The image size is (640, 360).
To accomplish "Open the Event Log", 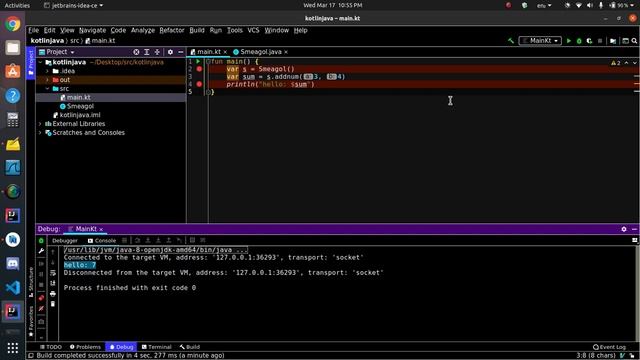I will 609,347.
